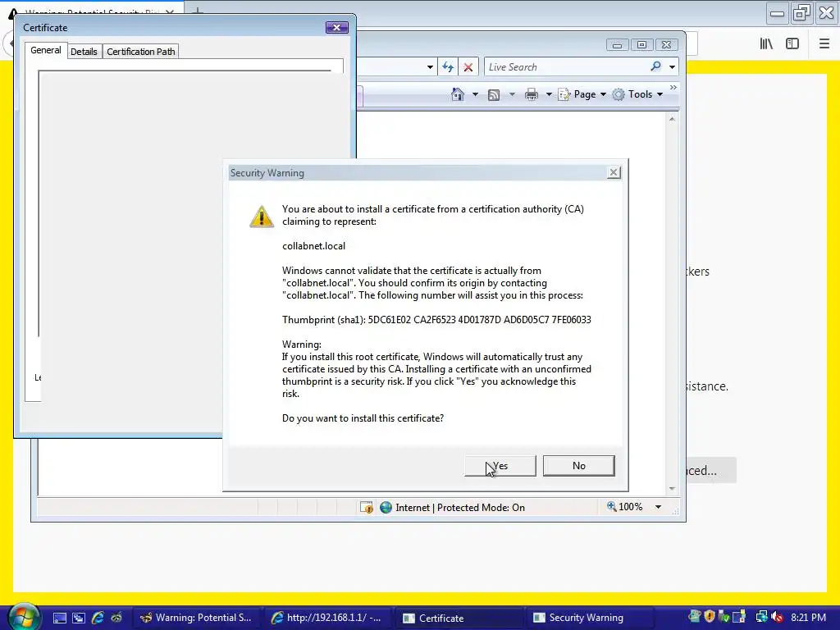Click Switch Between Windows quick launch icon
The image size is (840, 630).
coord(79,618)
